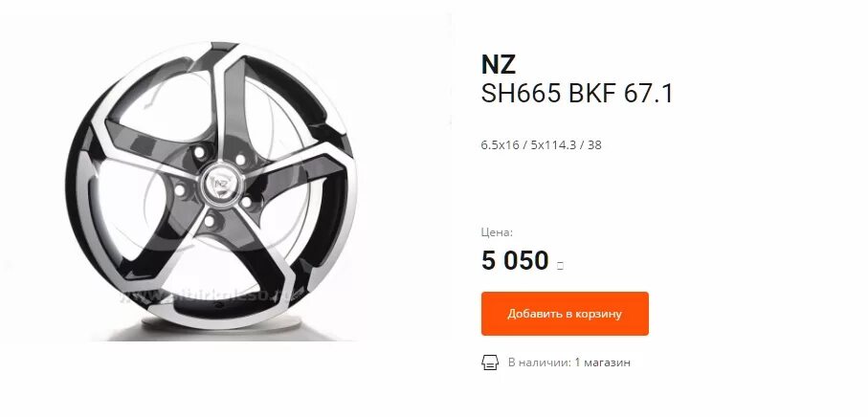Click the NZ brand name heading
Screen dimensions: 868x417
click(x=499, y=65)
